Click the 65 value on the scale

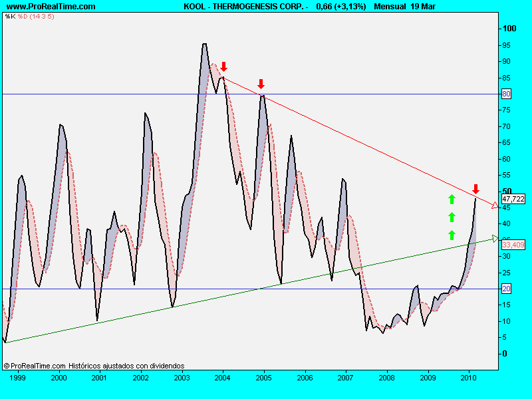click(506, 142)
